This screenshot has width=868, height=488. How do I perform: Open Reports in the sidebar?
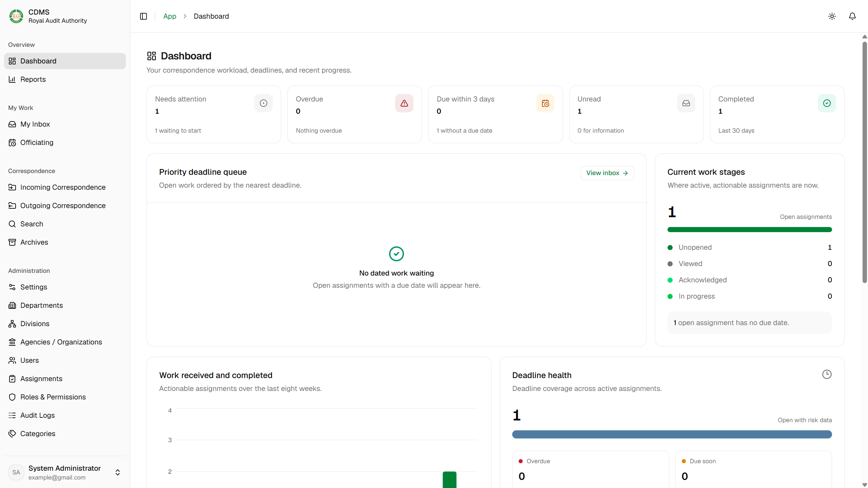(x=65, y=79)
